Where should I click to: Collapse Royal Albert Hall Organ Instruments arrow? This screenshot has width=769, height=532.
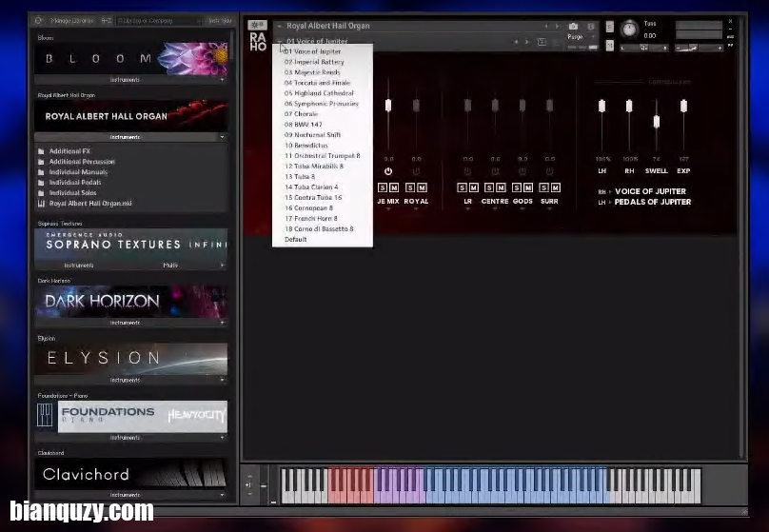click(x=222, y=137)
